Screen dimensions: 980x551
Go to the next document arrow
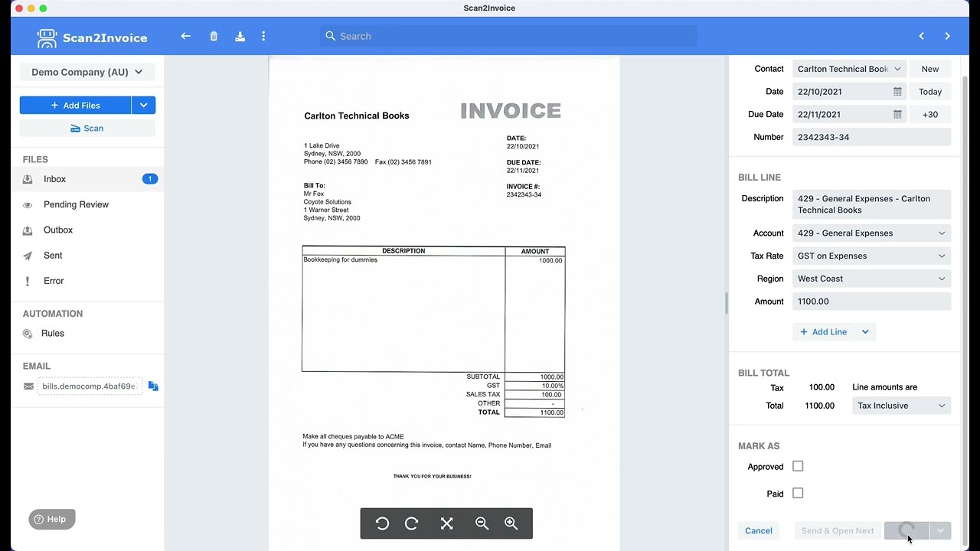[947, 36]
